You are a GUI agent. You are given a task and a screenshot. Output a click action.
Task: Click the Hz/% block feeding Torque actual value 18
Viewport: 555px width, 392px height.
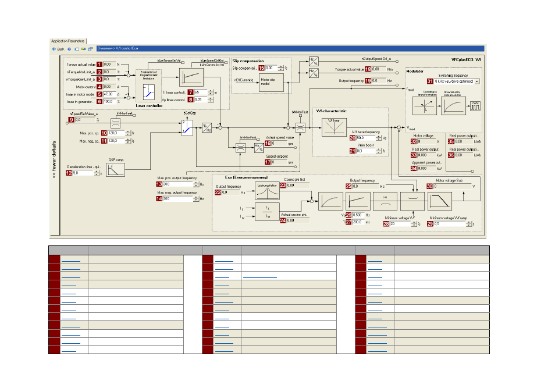tap(314, 73)
